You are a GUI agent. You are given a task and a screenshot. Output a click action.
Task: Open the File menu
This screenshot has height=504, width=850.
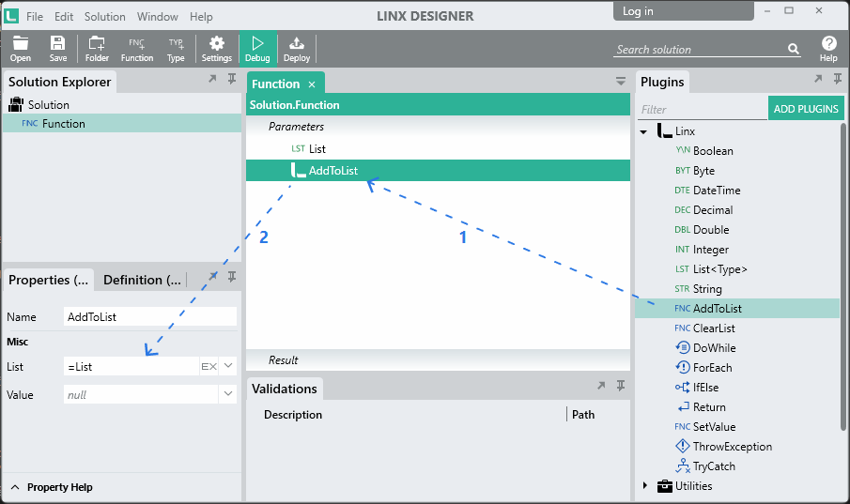(34, 17)
